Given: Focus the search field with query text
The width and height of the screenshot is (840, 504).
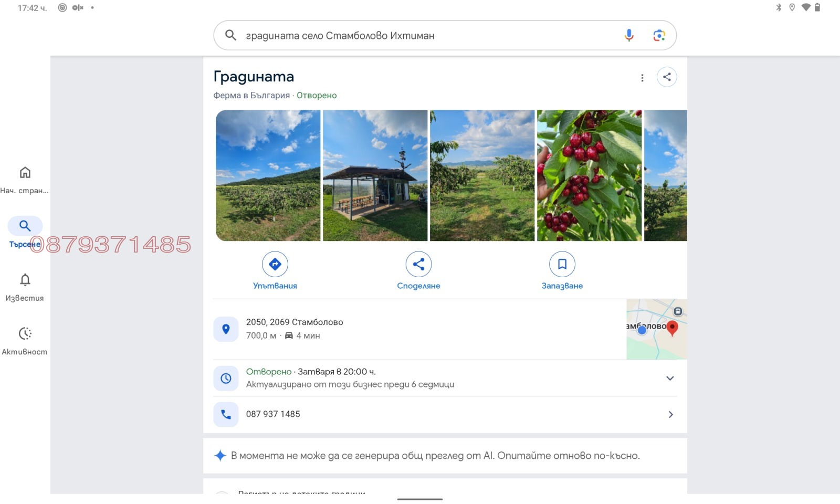Looking at the screenshot, I should 445,35.
